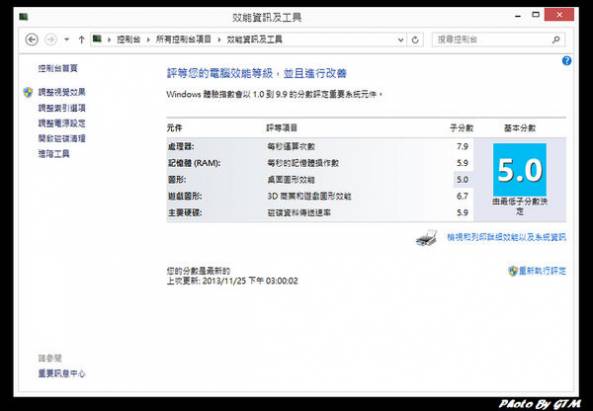Open 調整視覺效果 link
The image size is (593, 411).
point(62,92)
